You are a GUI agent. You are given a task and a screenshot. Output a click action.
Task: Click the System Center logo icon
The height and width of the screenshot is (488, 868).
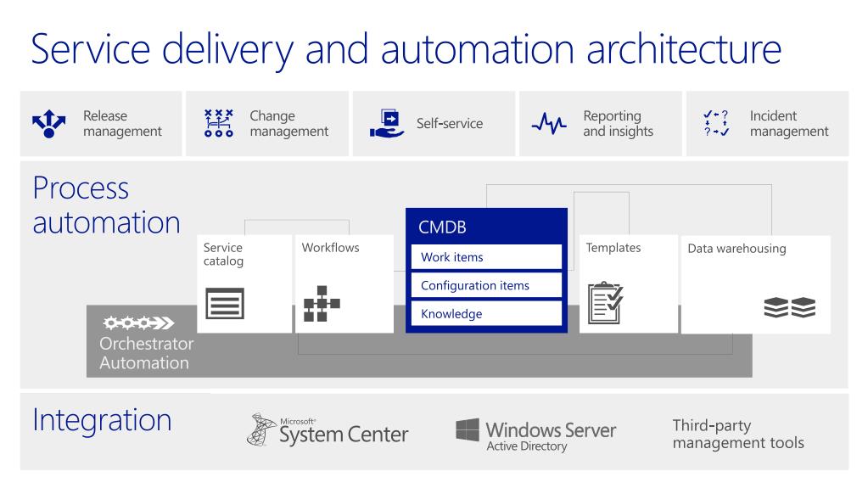(x=261, y=429)
